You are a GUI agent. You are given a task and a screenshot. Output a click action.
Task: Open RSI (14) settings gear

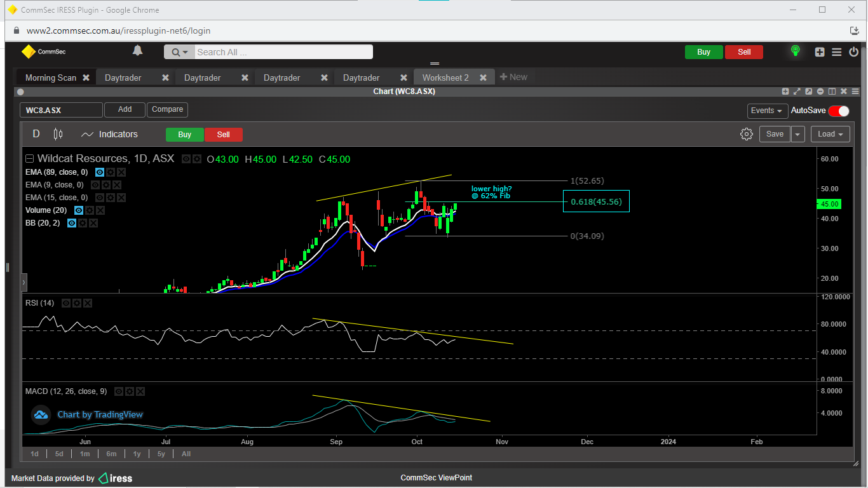77,303
